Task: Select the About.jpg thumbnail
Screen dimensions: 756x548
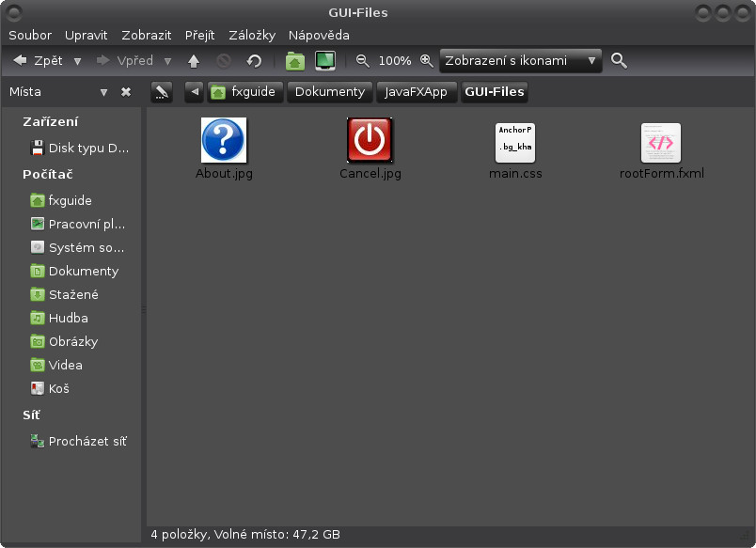Action: [x=224, y=140]
